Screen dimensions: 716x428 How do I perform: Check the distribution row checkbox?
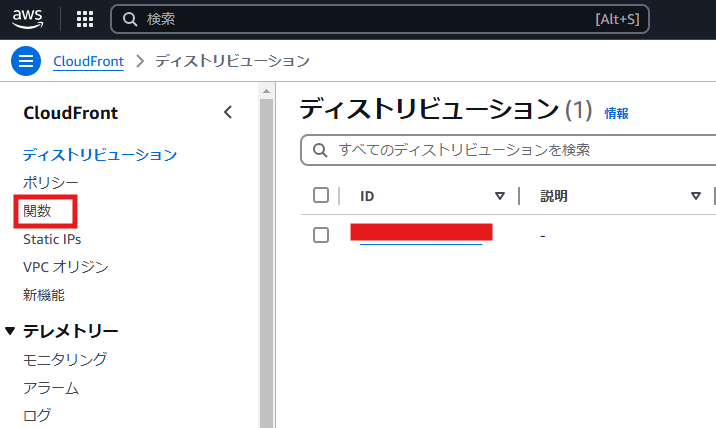coord(321,235)
